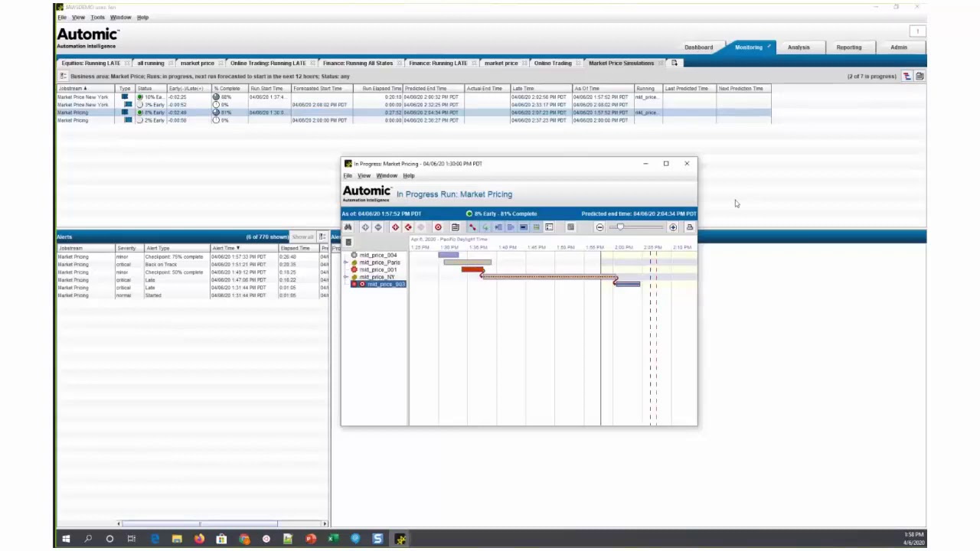Open Task View on the taskbar
Image resolution: width=980 pixels, height=551 pixels.
click(132, 540)
